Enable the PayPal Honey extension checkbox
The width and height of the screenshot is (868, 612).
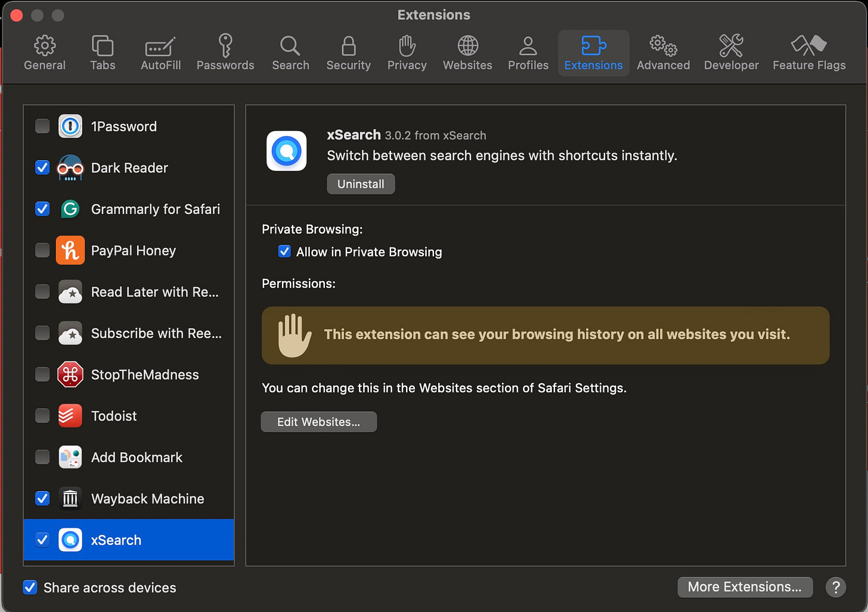(x=42, y=250)
